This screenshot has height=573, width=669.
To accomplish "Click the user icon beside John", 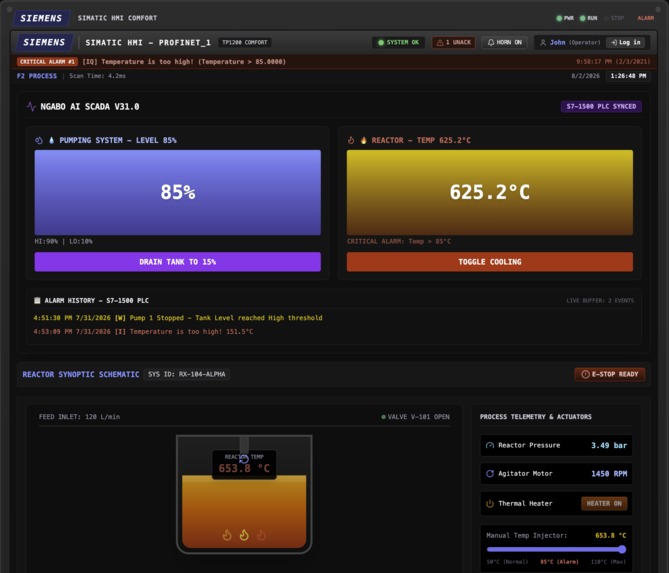I will pos(543,43).
